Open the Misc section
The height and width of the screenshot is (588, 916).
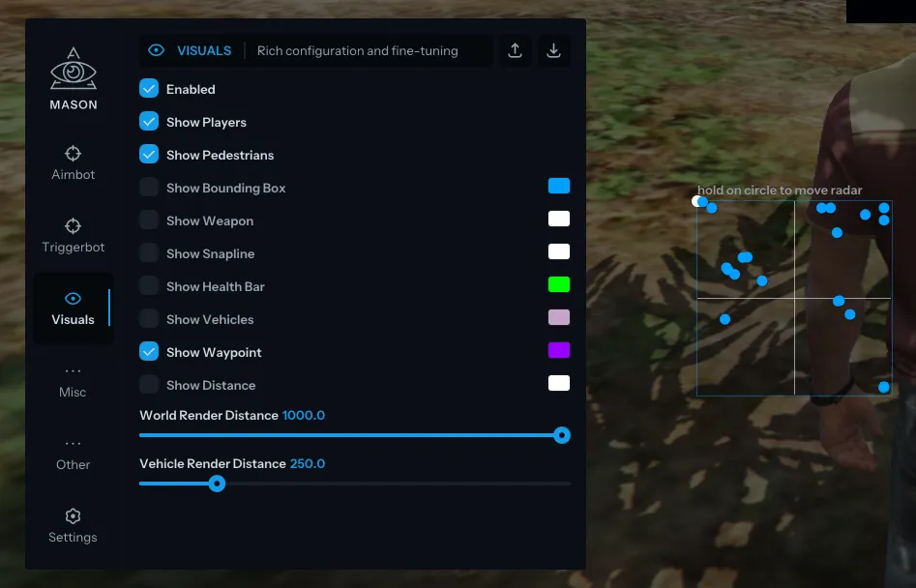pyautogui.click(x=73, y=381)
